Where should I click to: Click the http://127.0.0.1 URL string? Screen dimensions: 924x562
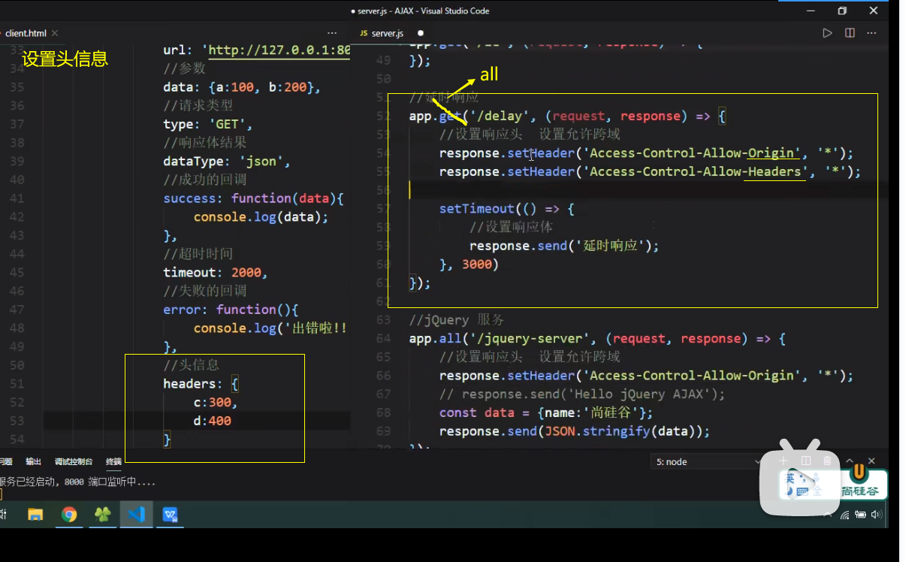(279, 50)
